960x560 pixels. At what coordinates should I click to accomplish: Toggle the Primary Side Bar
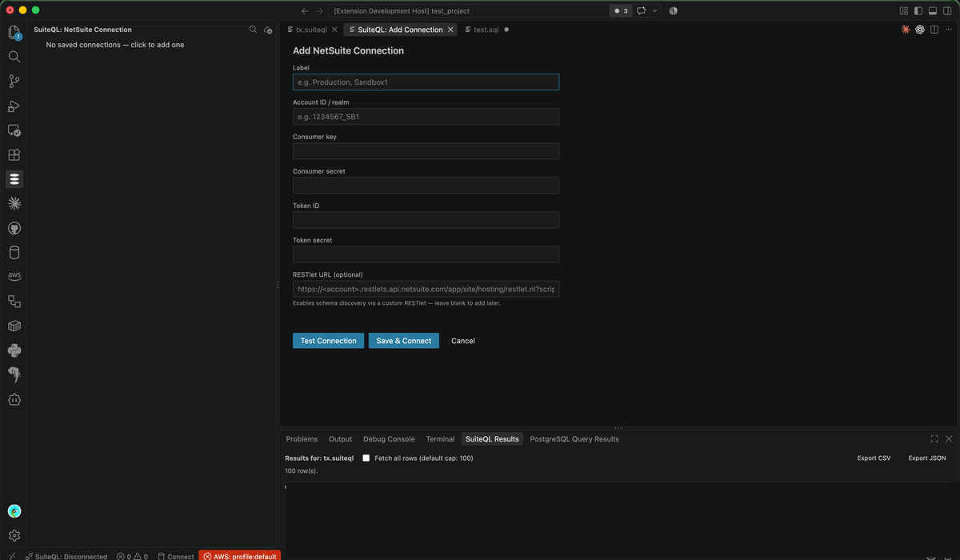pyautogui.click(x=918, y=10)
